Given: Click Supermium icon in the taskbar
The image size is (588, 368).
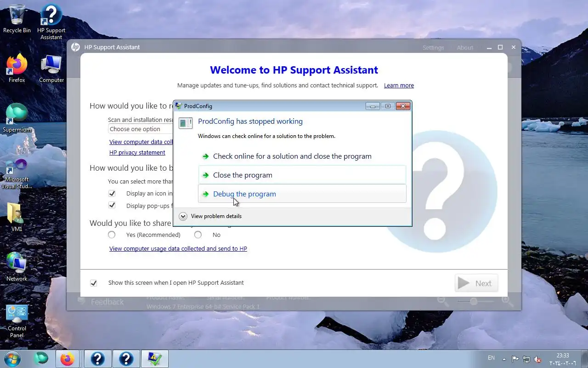Looking at the screenshot, I should 41,359.
